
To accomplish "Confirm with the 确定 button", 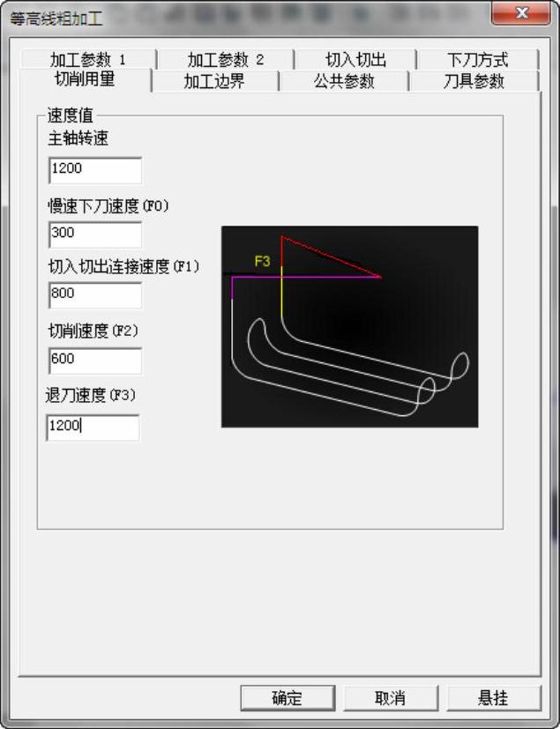I will (x=287, y=698).
